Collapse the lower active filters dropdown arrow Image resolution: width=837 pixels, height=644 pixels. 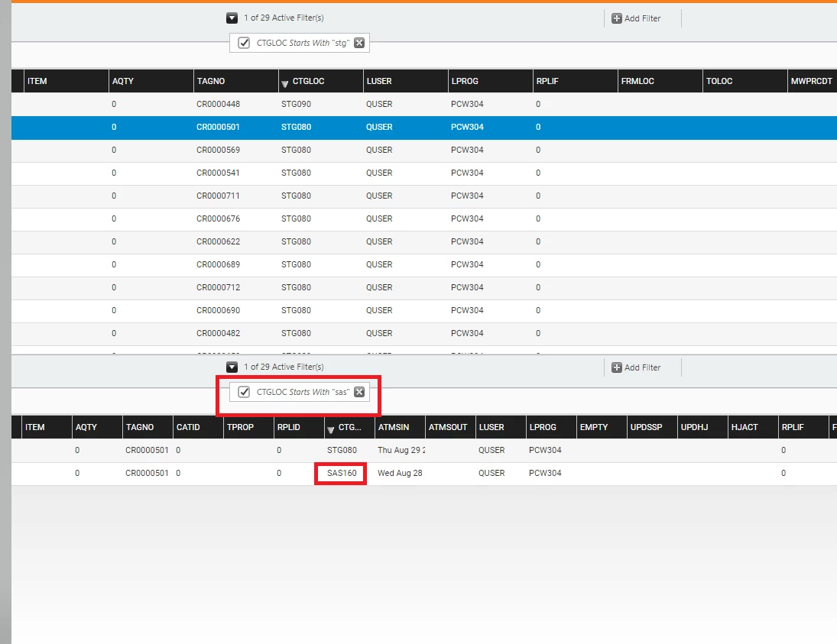(232, 367)
